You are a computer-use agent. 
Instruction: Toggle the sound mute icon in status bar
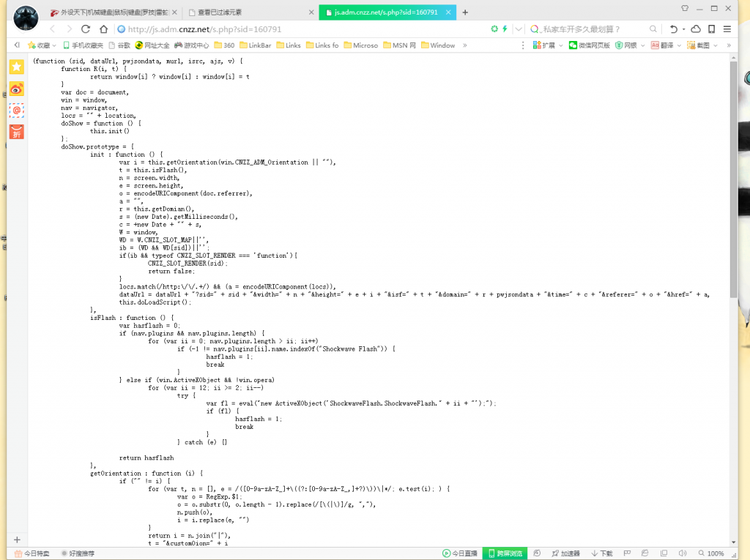click(x=683, y=553)
